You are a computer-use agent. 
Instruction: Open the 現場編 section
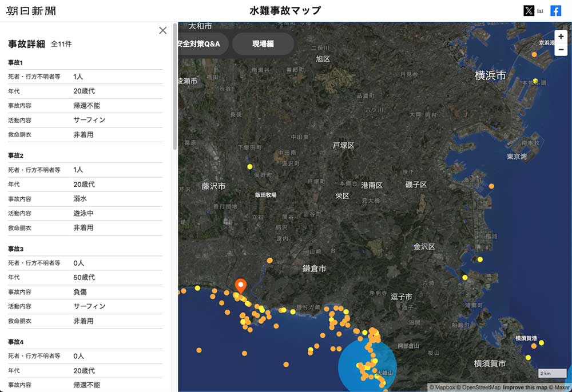[263, 44]
